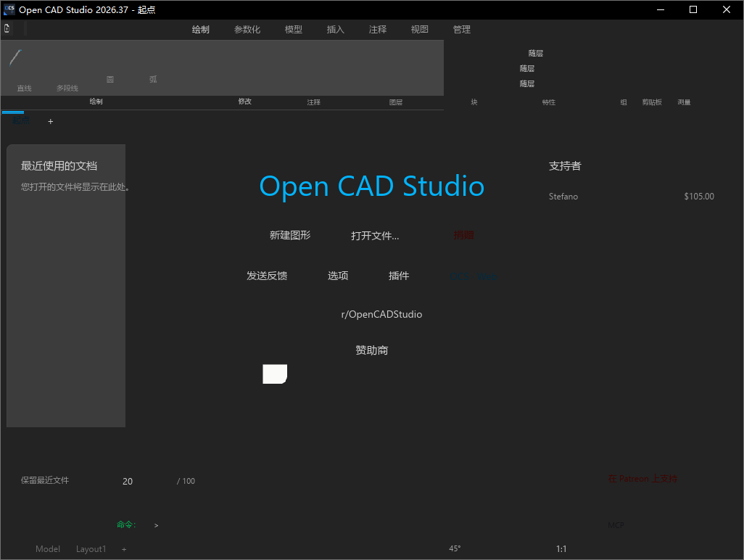744x560 pixels.
Task: Click the document icon in quick access bar
Action: click(7, 28)
